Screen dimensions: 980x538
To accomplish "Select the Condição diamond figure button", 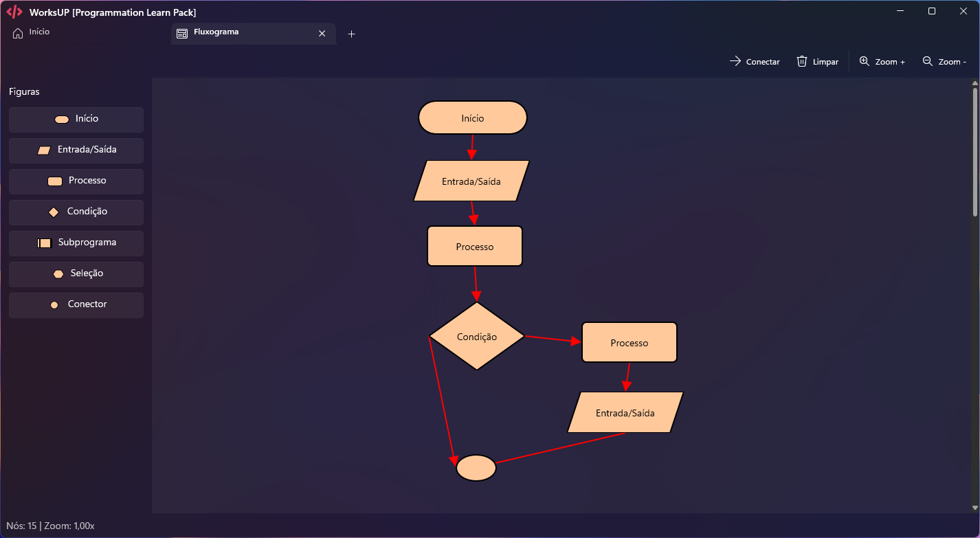I will click(x=76, y=212).
